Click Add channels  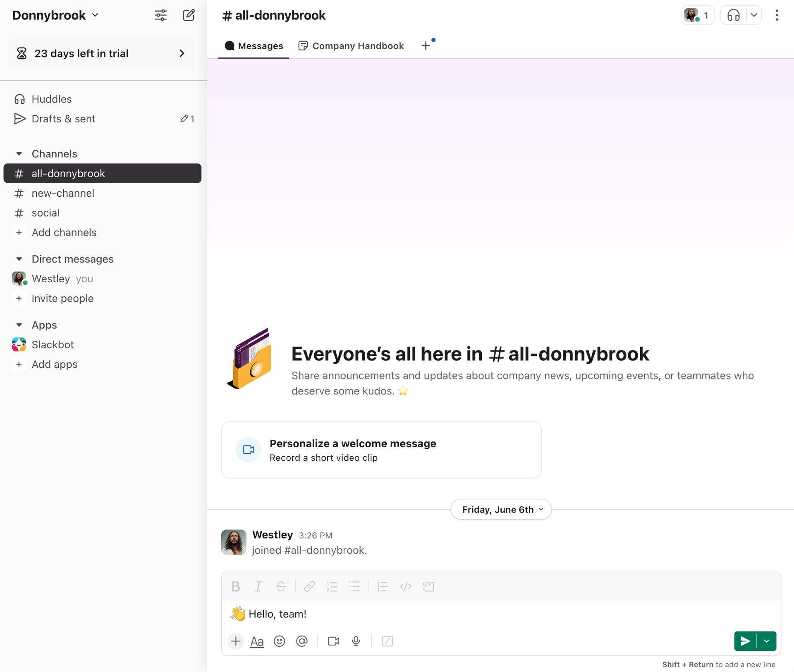(102, 232)
